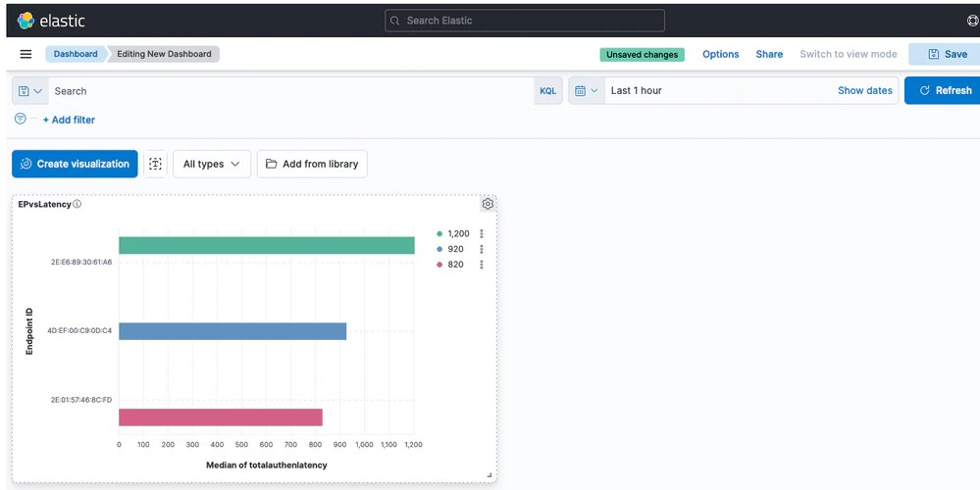Click Editing New Dashboard breadcrumb
Screen dimensions: 980x490
[x=164, y=54]
